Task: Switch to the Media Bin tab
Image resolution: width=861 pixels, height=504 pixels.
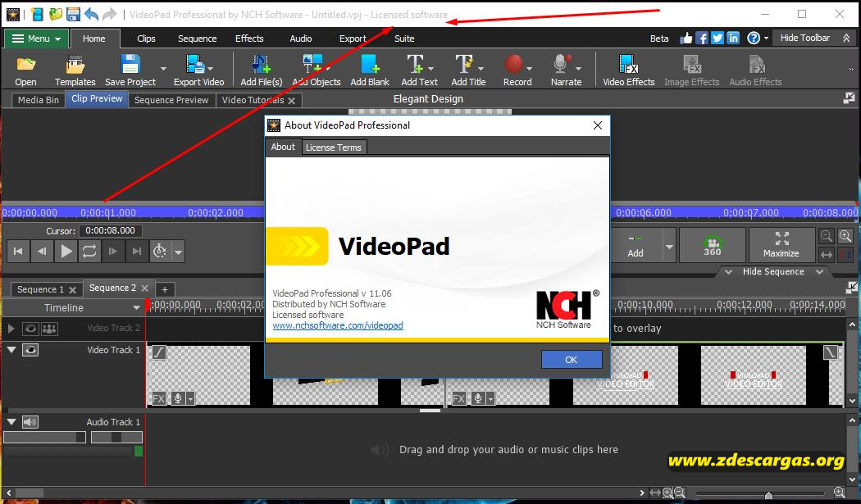Action: (x=38, y=100)
